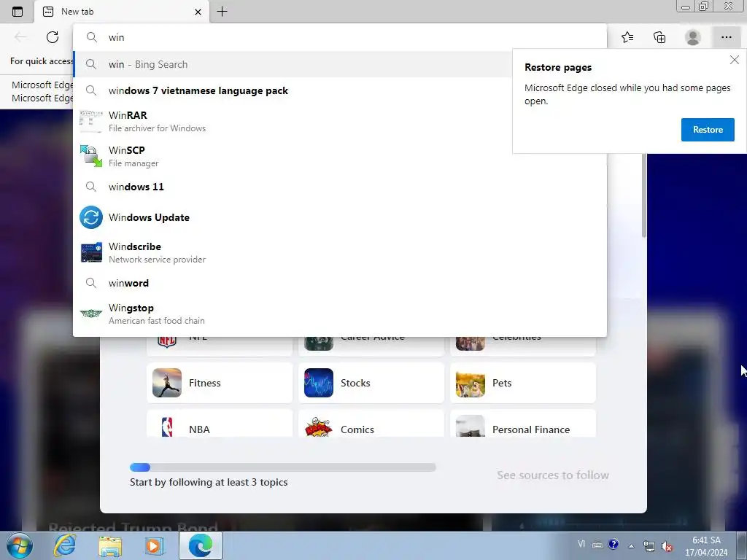Image resolution: width=747 pixels, height=560 pixels.
Task: Open the Windows Start button
Action: click(20, 545)
